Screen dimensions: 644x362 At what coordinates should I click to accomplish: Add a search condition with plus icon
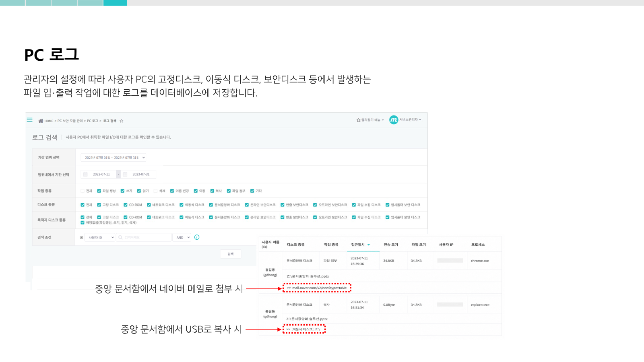(81, 237)
